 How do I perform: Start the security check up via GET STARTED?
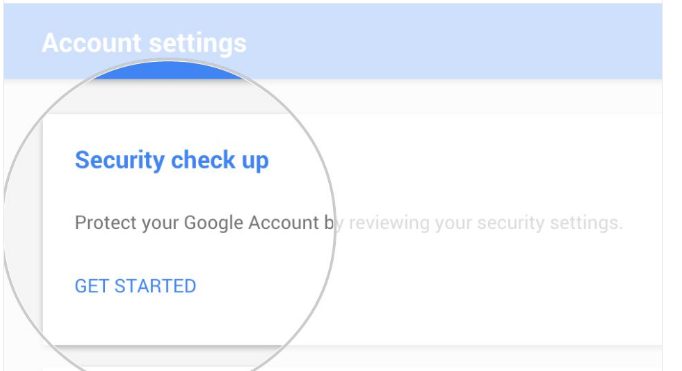(x=135, y=286)
